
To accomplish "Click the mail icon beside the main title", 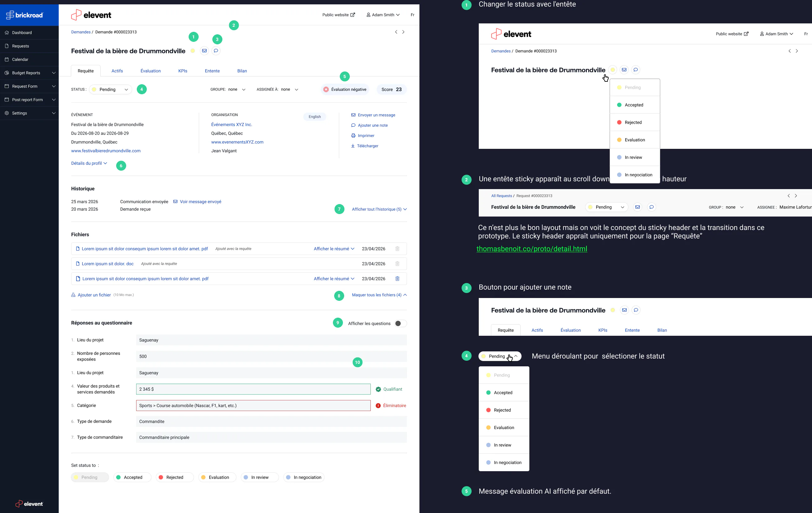I will [x=204, y=51].
